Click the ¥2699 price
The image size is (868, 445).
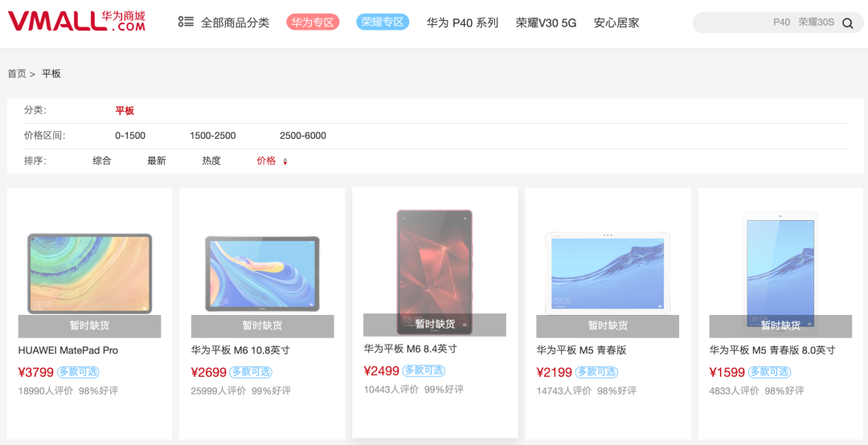[x=209, y=373]
